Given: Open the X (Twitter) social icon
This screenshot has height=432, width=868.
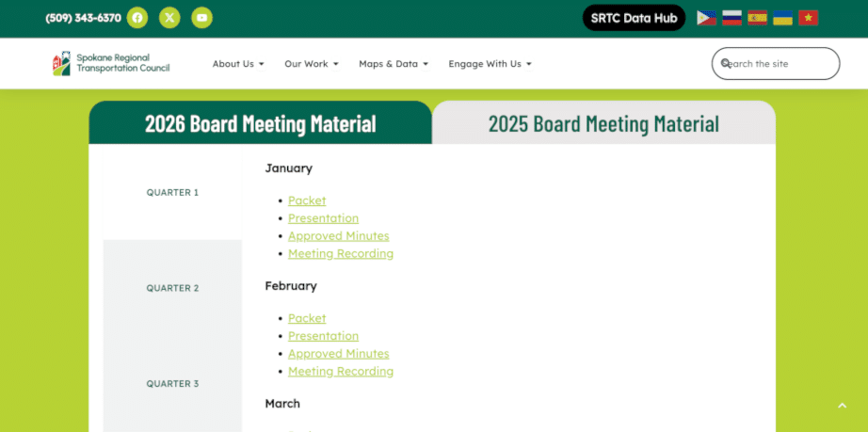Looking at the screenshot, I should [x=169, y=18].
